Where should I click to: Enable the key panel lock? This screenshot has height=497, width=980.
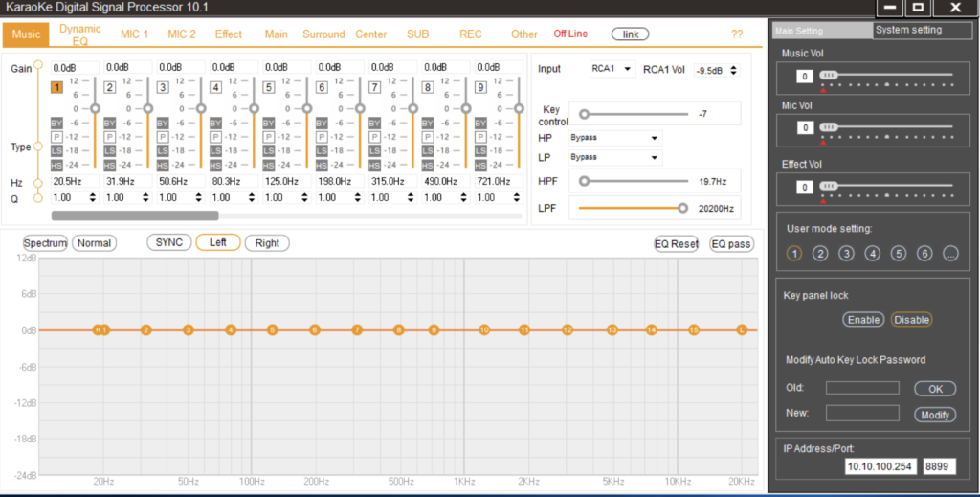point(863,320)
